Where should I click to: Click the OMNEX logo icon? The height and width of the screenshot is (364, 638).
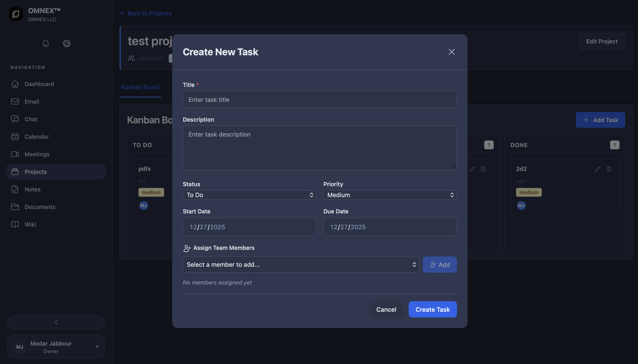pos(16,14)
